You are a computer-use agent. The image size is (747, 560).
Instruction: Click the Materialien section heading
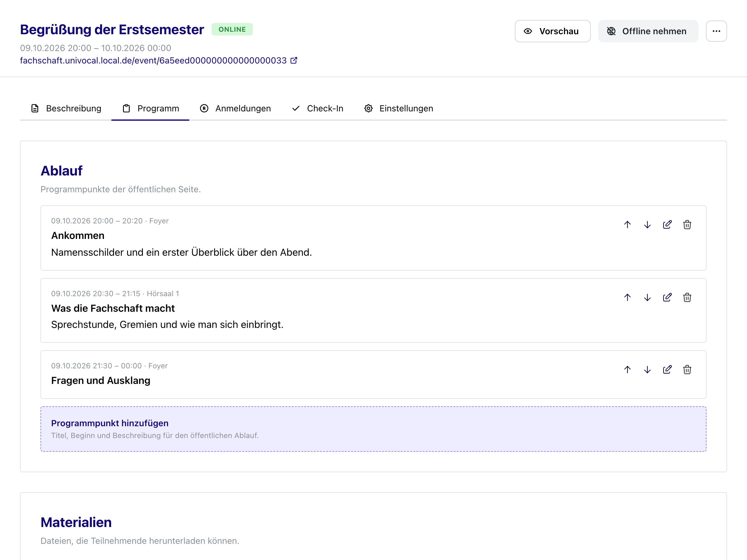pyautogui.click(x=76, y=522)
